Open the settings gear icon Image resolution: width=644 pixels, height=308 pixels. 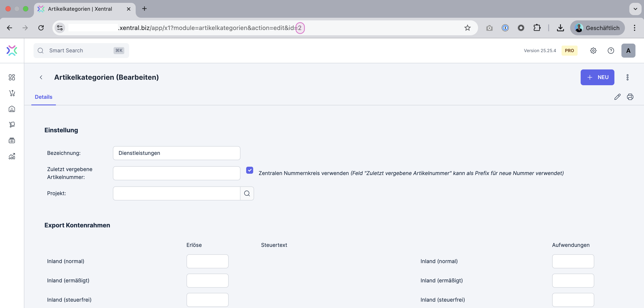click(x=593, y=50)
